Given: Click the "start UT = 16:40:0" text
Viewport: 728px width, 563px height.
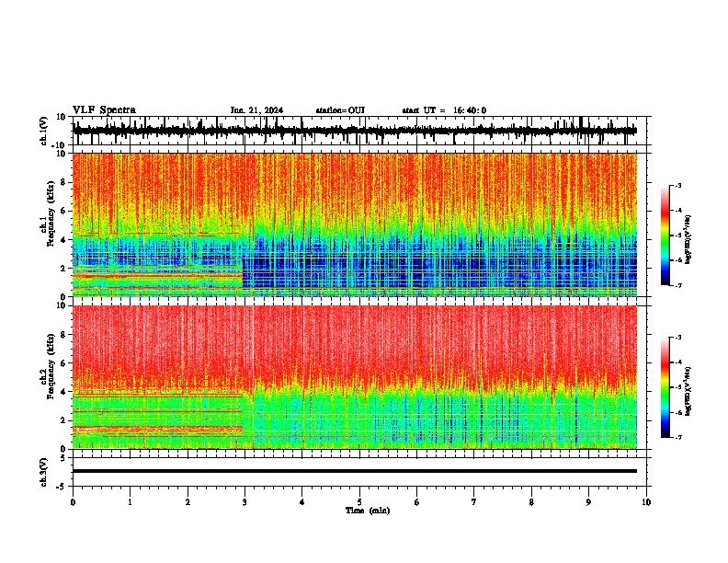Looking at the screenshot, I should pyautogui.click(x=444, y=110).
